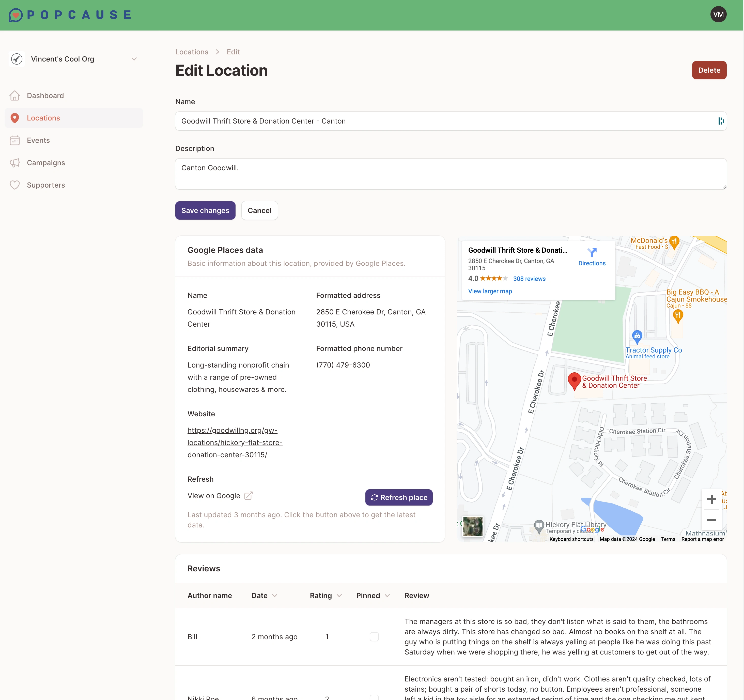Open the map Terms link
Screen dimensions: 744x700
668,539
